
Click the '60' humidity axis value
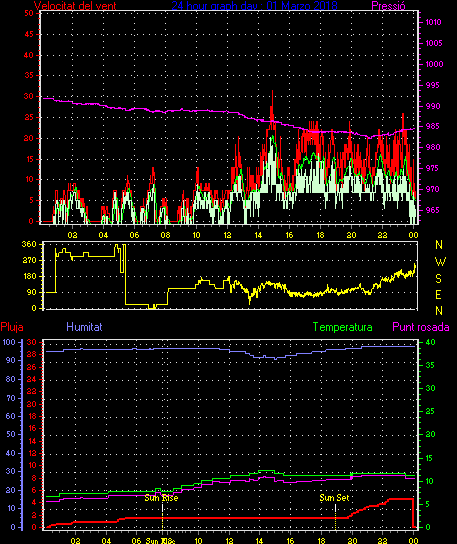point(11,416)
